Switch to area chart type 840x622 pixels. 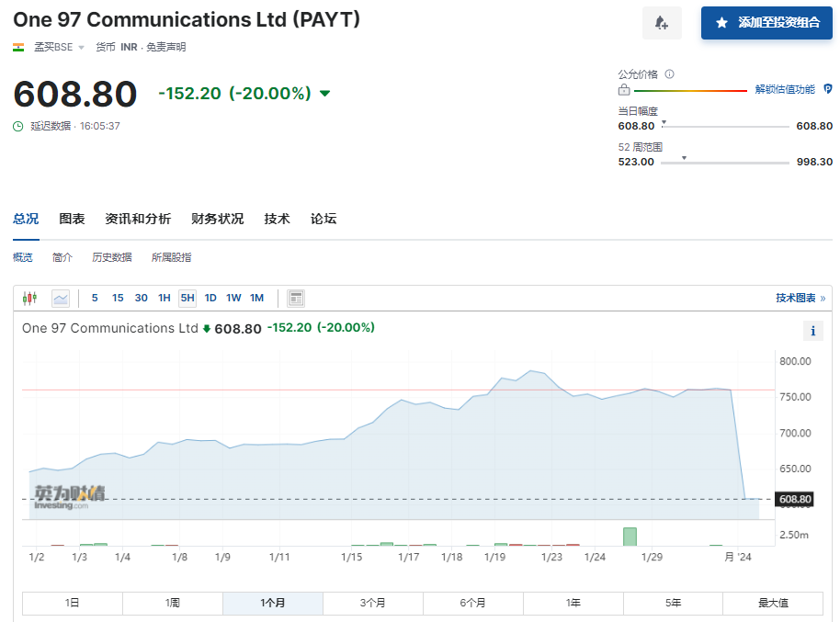[x=61, y=298]
